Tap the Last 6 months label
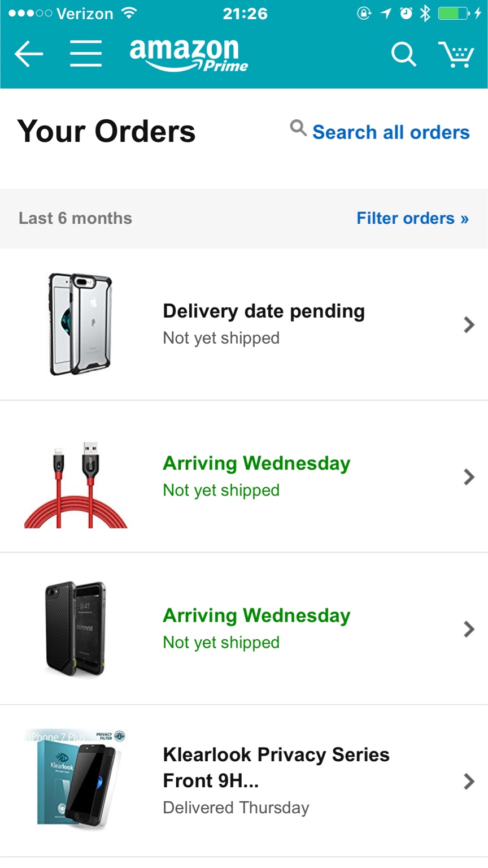Viewport: 488px width, 868px height. click(x=75, y=218)
